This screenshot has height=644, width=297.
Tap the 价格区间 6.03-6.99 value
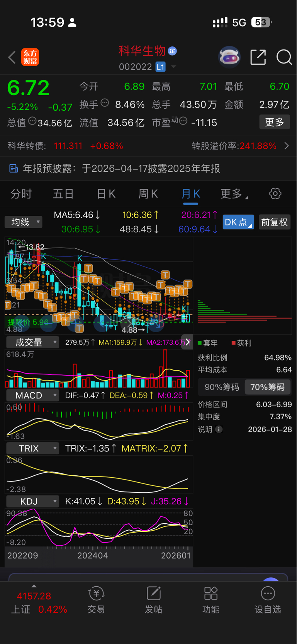(x=274, y=405)
